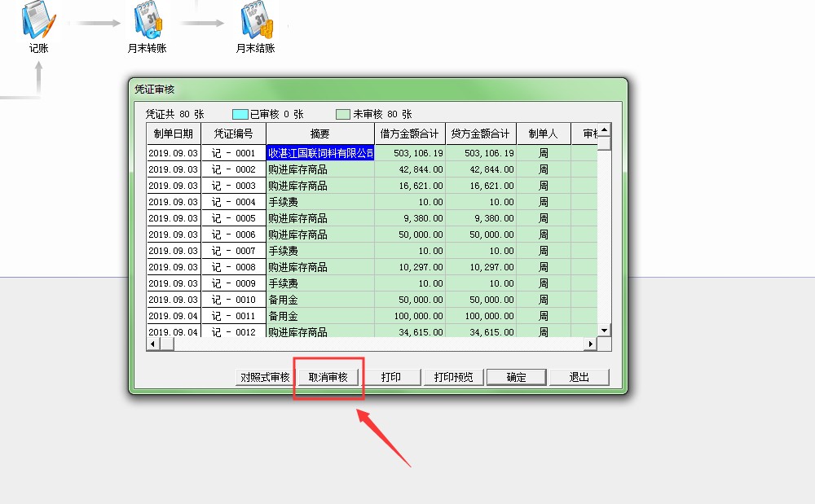Select voucher 记 - 0006 number cell
This screenshot has width=815, height=504.
coord(234,234)
